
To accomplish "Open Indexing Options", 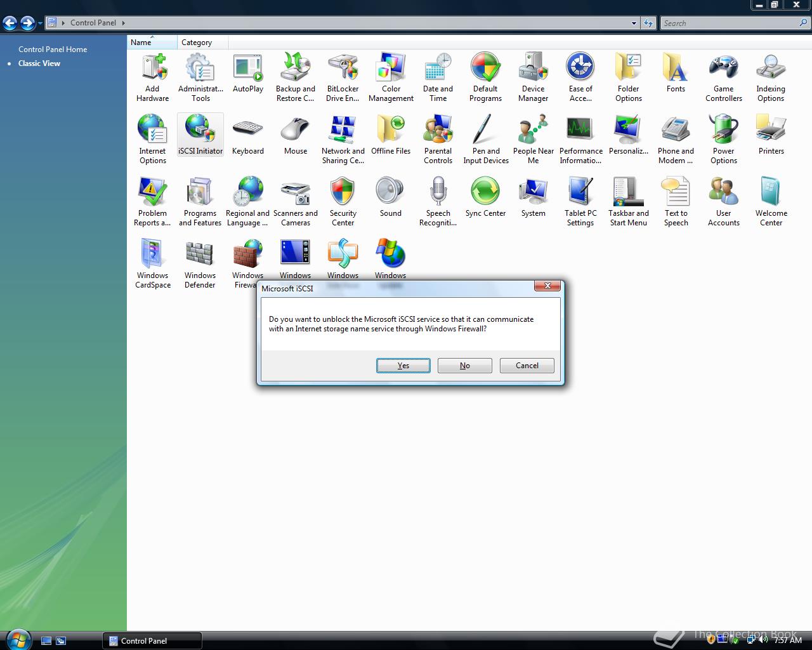I will click(x=771, y=77).
